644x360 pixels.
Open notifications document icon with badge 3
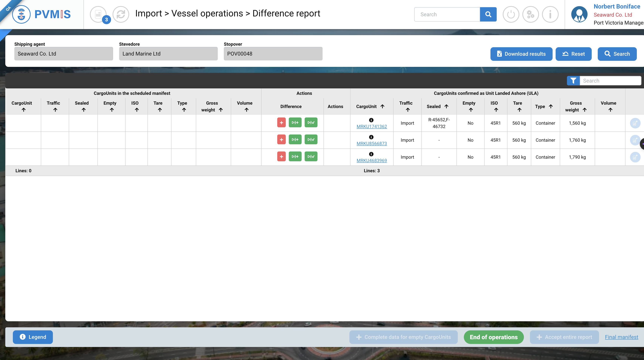98,14
